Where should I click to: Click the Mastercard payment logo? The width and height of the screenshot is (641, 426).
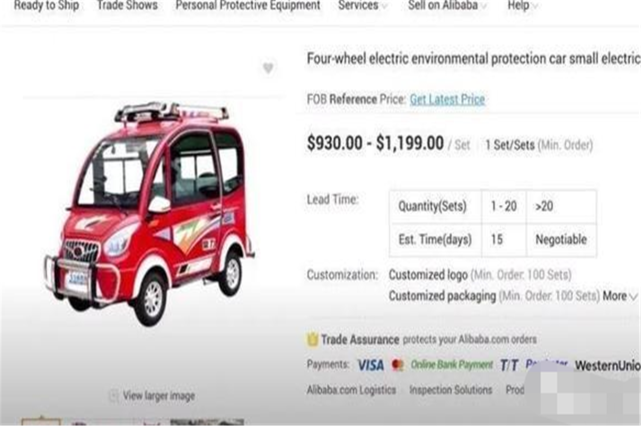coord(397,365)
